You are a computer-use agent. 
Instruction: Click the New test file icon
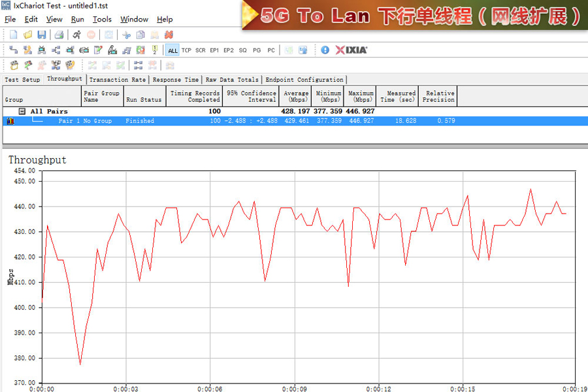13,35
